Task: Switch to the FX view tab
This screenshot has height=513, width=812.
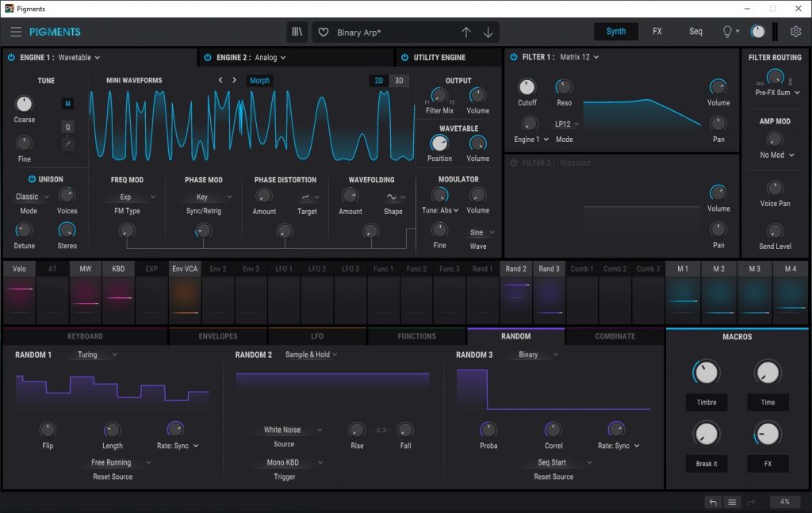Action: click(657, 32)
